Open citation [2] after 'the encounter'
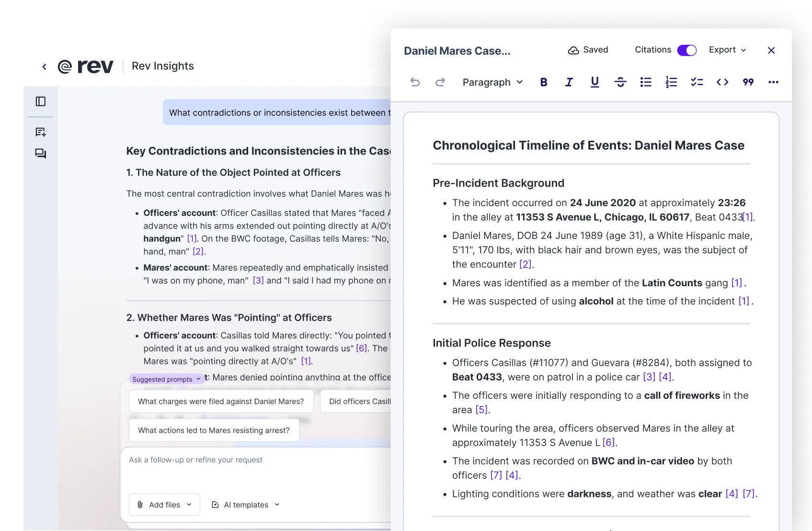Screen dimensions: 812x531 coord(526,264)
